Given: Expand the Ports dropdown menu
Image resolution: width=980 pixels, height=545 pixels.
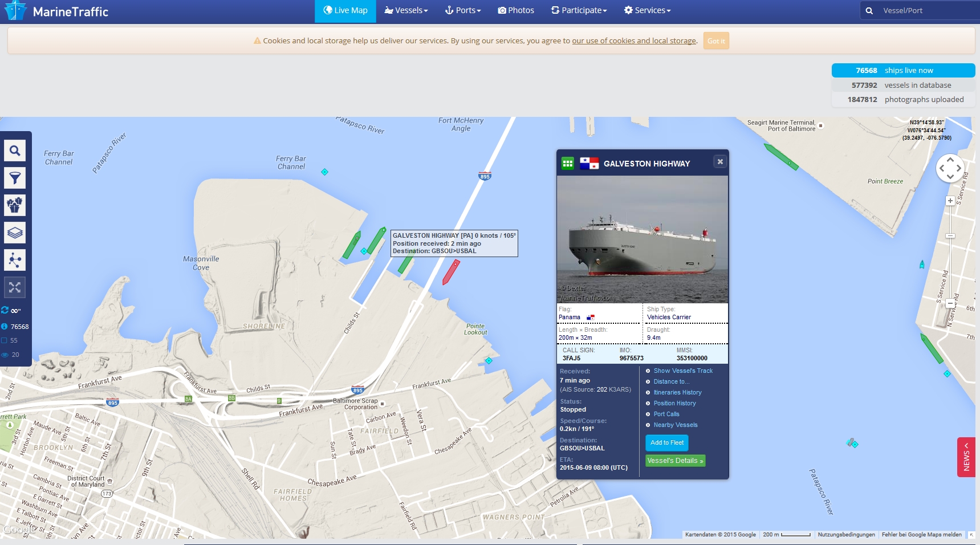Looking at the screenshot, I should click(463, 11).
